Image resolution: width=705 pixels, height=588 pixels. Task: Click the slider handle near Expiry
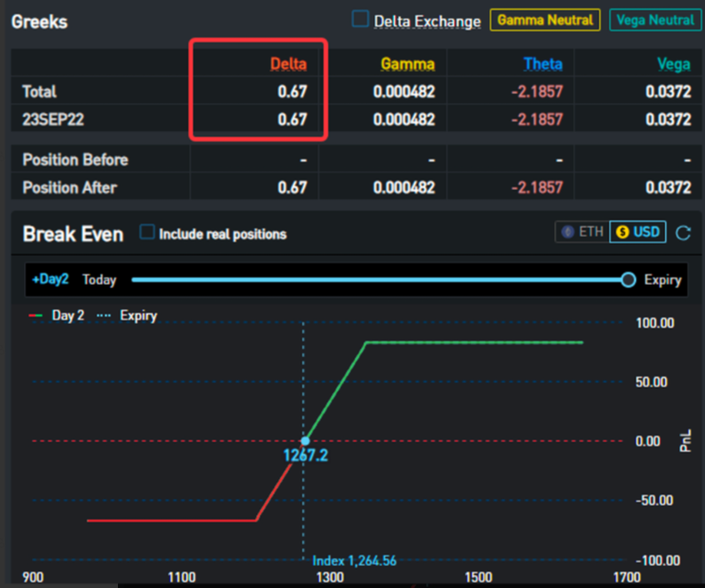(628, 280)
